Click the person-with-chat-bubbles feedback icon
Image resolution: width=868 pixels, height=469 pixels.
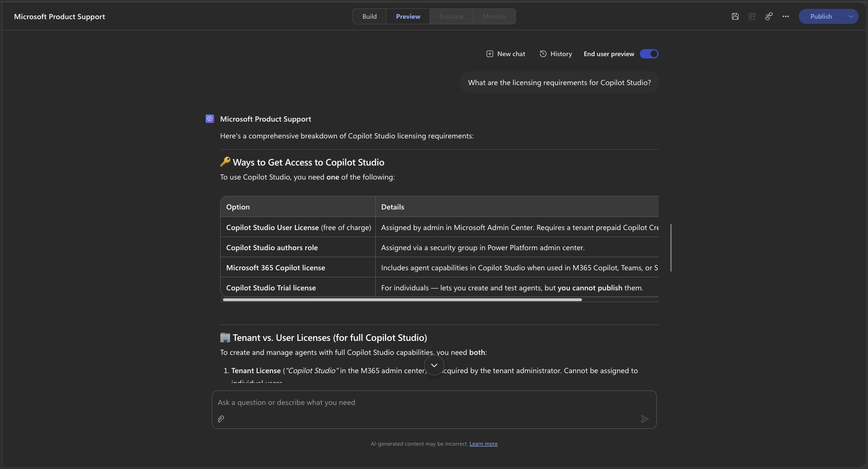click(x=769, y=16)
